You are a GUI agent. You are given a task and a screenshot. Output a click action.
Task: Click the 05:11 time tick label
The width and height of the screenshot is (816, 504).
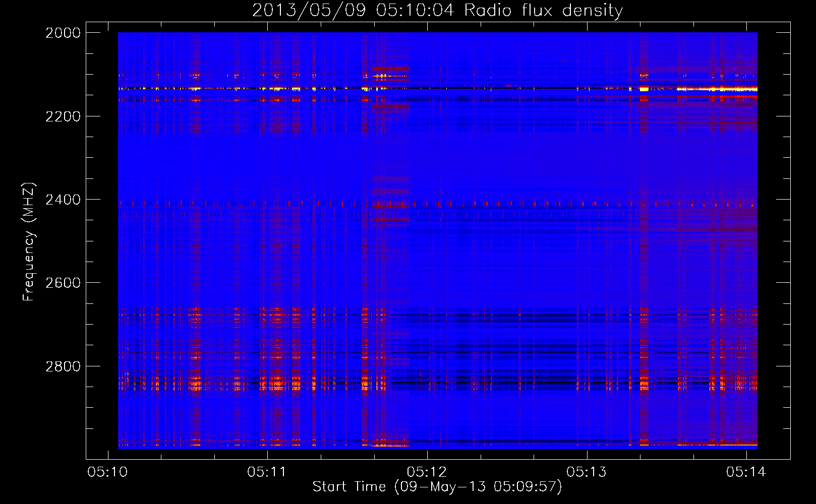point(267,472)
